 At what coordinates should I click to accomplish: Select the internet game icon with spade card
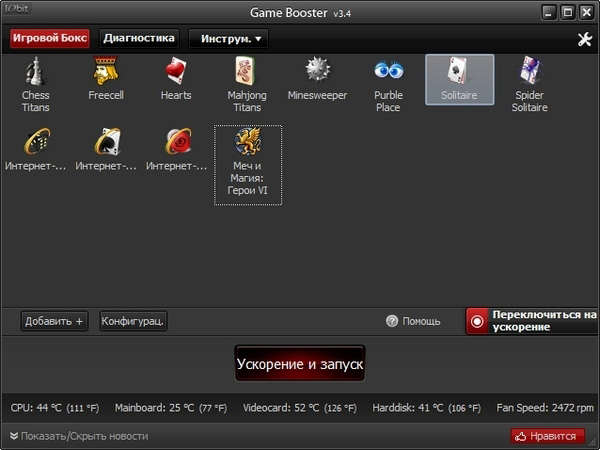[x=108, y=142]
